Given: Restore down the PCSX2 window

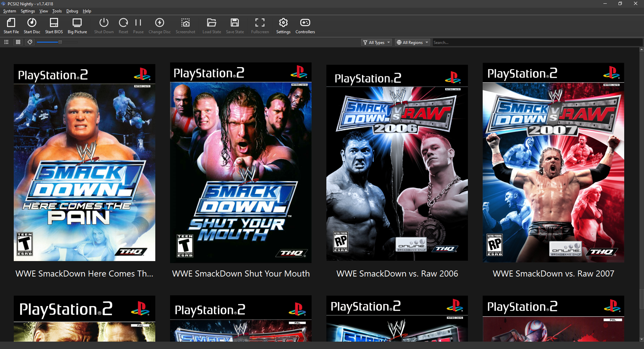Looking at the screenshot, I should pyautogui.click(x=620, y=4).
